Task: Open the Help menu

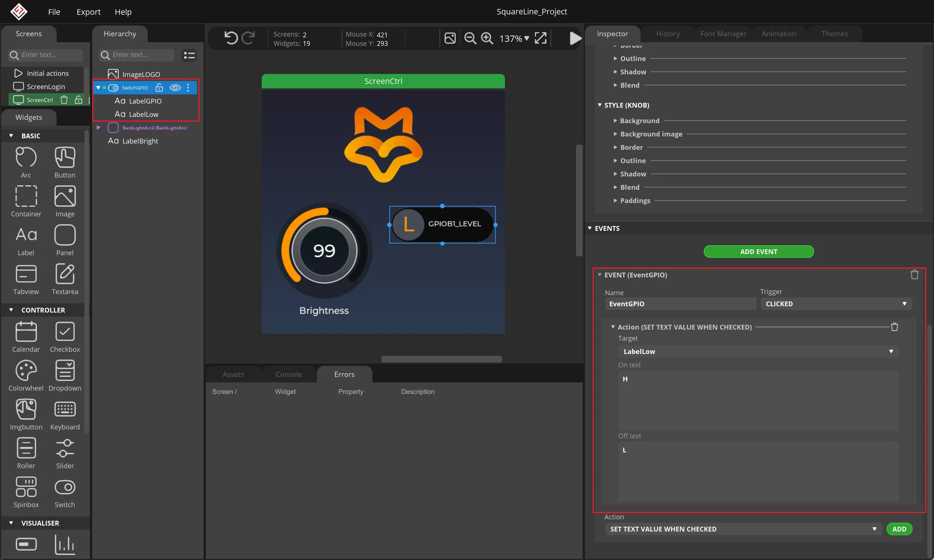Action: pyautogui.click(x=123, y=12)
